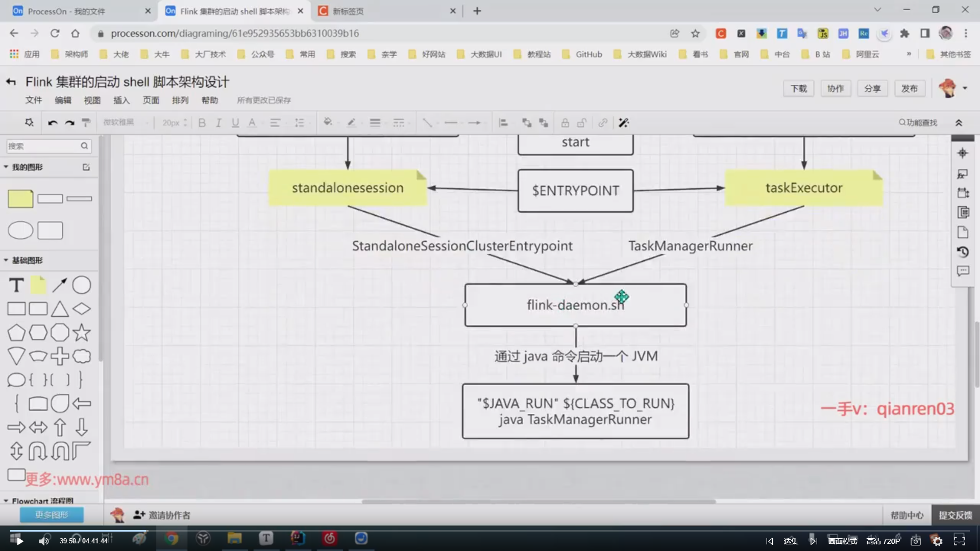Collapse the 我的图形 section
The height and width of the screenshot is (551, 980).
coord(6,167)
